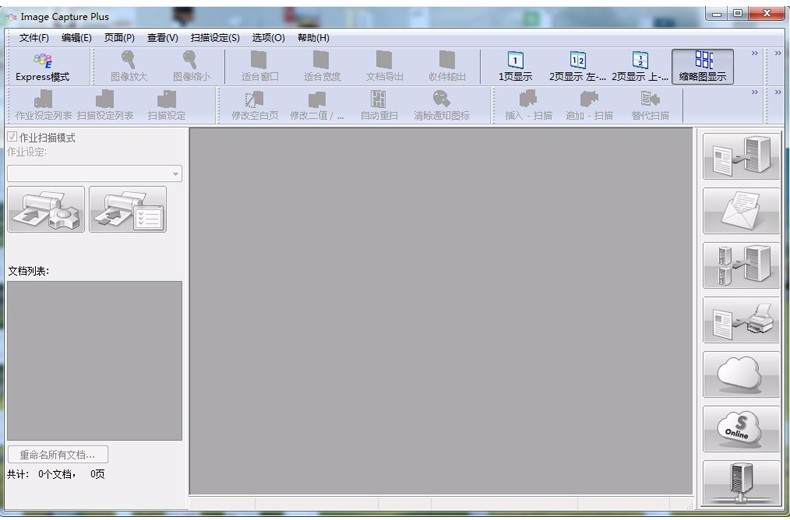
Task: Minimize the Image Capture Plus window
Action: pyautogui.click(x=716, y=13)
